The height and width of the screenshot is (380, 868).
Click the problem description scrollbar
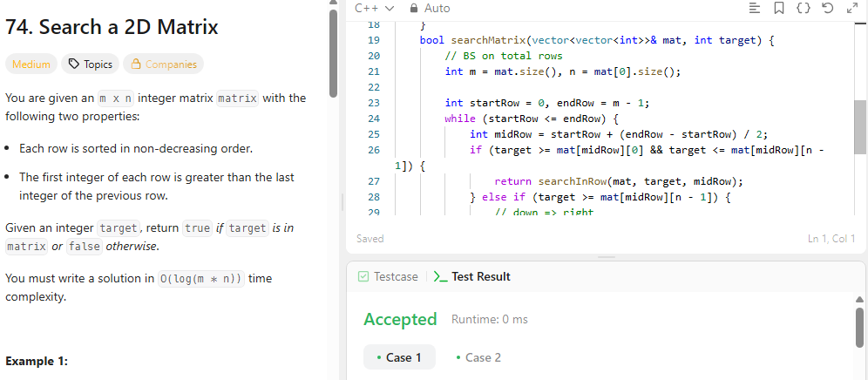tap(333, 52)
